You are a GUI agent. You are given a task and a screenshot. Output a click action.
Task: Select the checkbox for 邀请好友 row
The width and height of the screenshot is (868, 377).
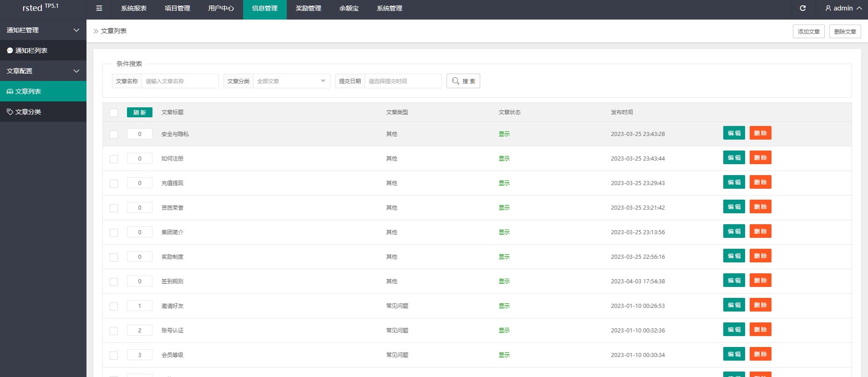(x=114, y=307)
